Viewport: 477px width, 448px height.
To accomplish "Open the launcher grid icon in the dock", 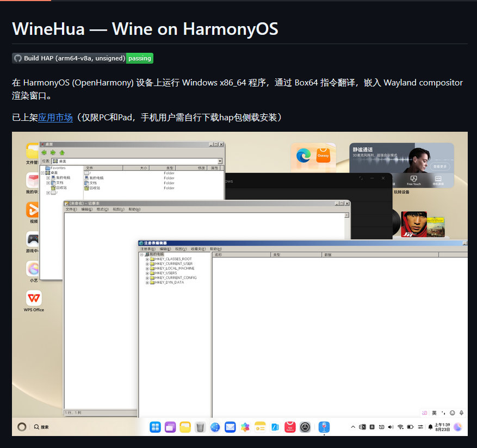I will click(155, 427).
